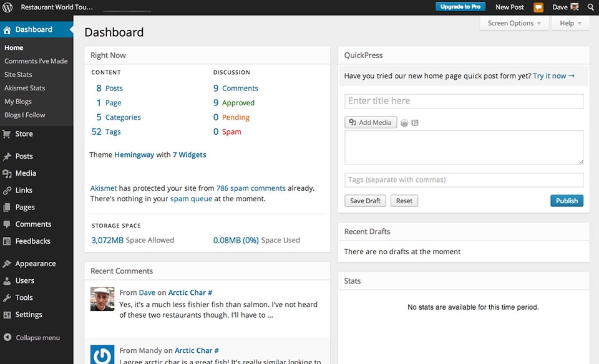Open the Screen Options dropdown
This screenshot has width=599, height=364.
(514, 22)
